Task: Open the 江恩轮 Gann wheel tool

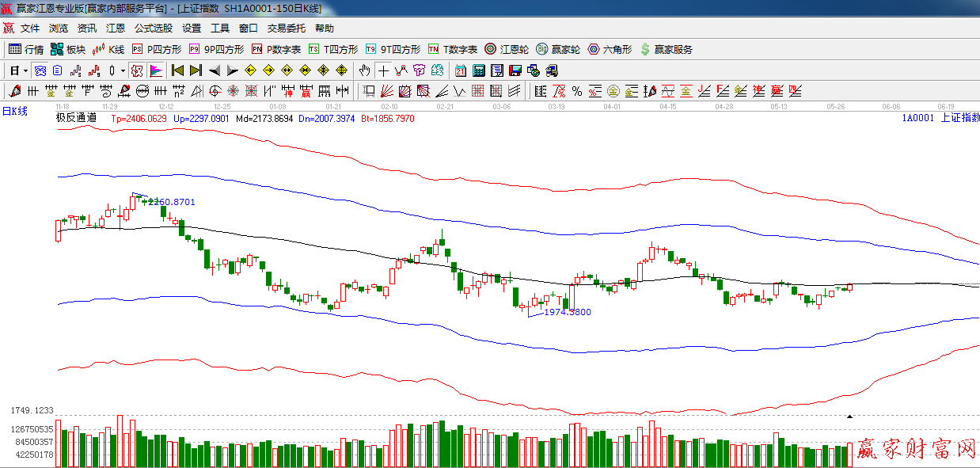Action: 507,49
